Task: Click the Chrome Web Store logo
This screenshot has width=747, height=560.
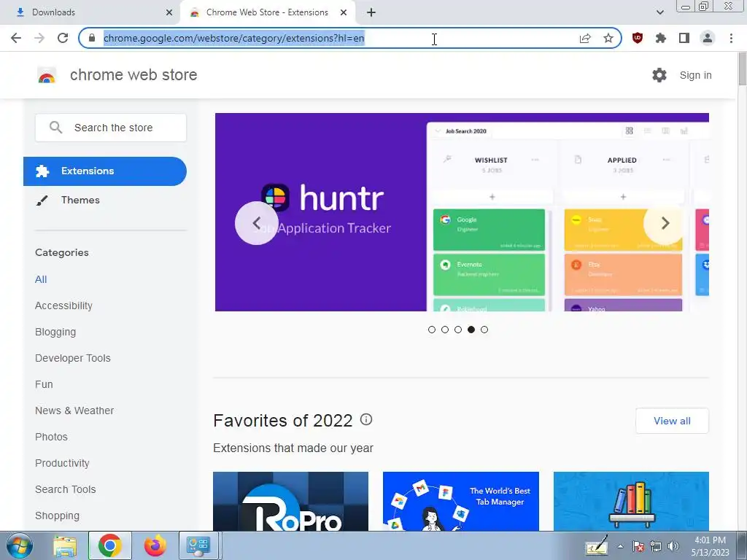Action: [x=47, y=75]
